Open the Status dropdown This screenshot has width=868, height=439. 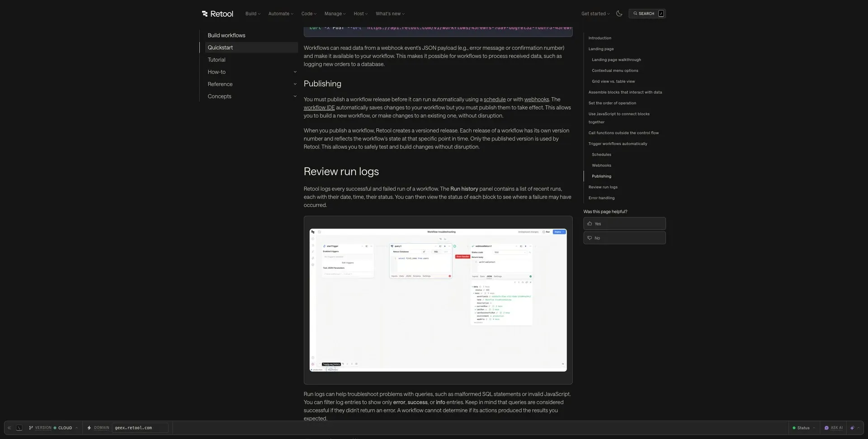click(804, 428)
